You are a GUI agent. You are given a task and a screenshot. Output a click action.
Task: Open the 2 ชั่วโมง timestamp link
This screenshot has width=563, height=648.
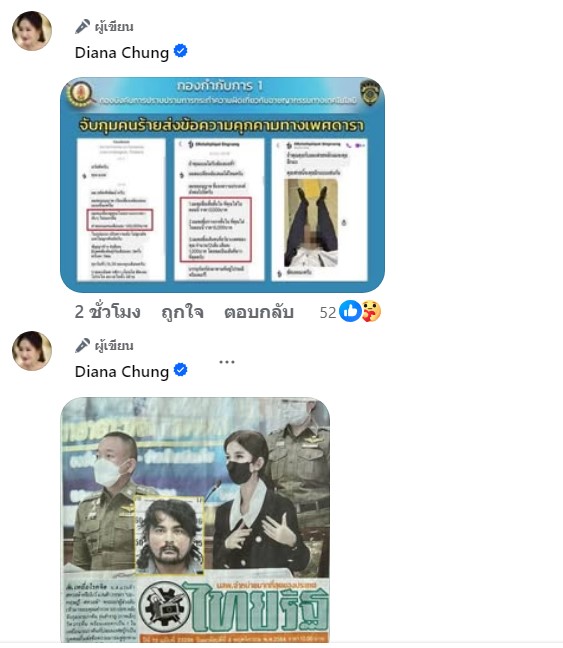click(x=107, y=312)
